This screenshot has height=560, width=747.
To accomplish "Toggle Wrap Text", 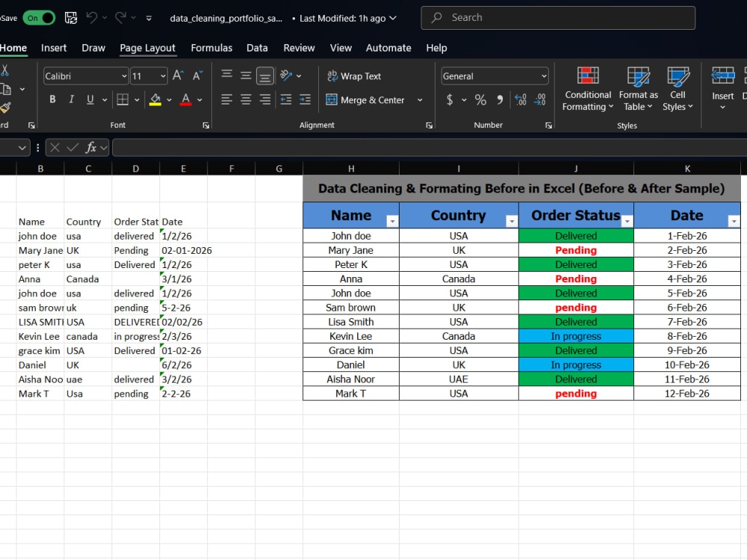I will click(x=354, y=75).
